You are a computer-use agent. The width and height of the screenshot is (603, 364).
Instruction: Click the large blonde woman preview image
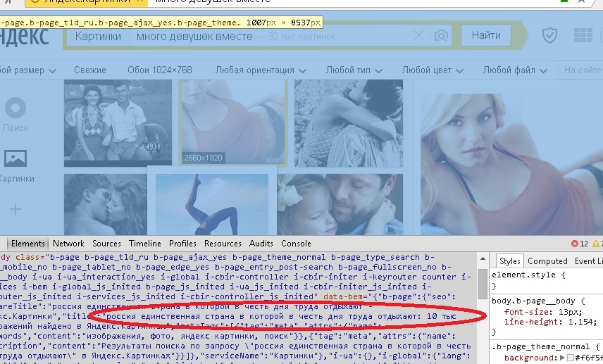pos(511,165)
